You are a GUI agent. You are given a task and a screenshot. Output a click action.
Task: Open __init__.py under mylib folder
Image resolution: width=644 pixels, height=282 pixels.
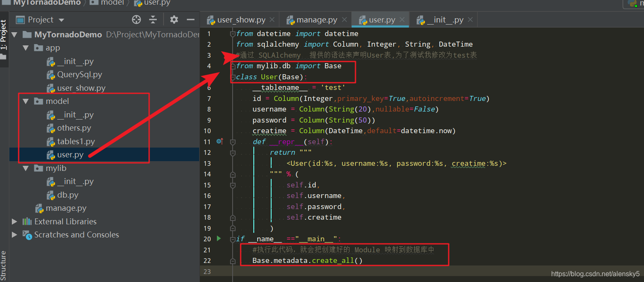[75, 181]
